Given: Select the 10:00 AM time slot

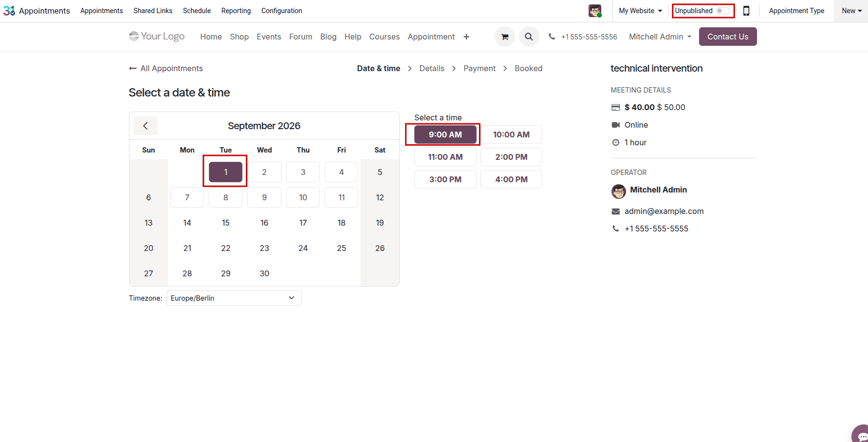Looking at the screenshot, I should pyautogui.click(x=511, y=135).
